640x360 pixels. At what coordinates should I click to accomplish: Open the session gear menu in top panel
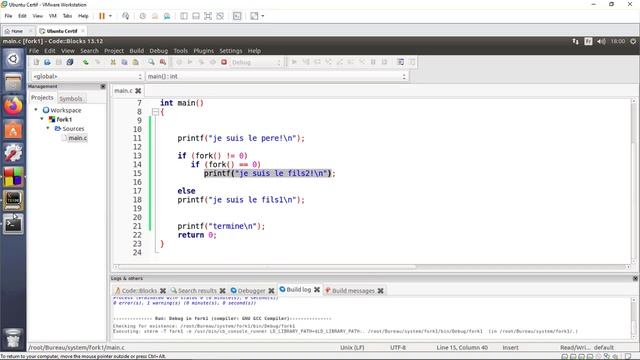(633, 41)
